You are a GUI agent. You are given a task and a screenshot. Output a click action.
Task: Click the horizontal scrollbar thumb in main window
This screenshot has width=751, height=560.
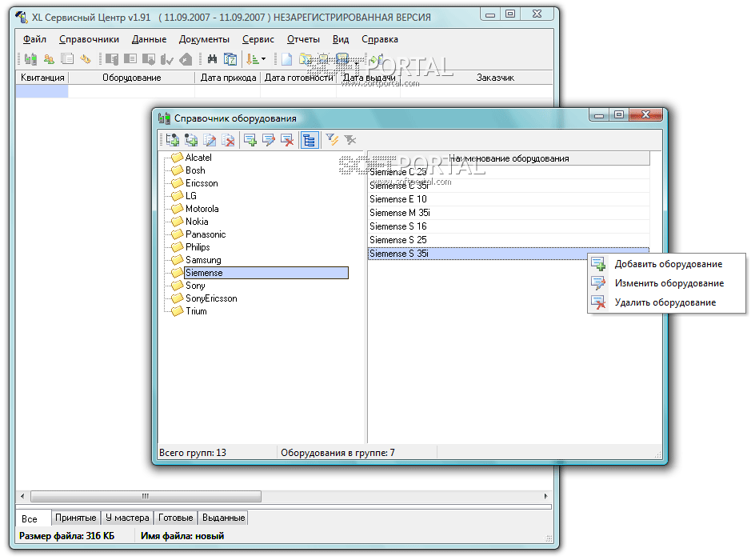tap(146, 496)
